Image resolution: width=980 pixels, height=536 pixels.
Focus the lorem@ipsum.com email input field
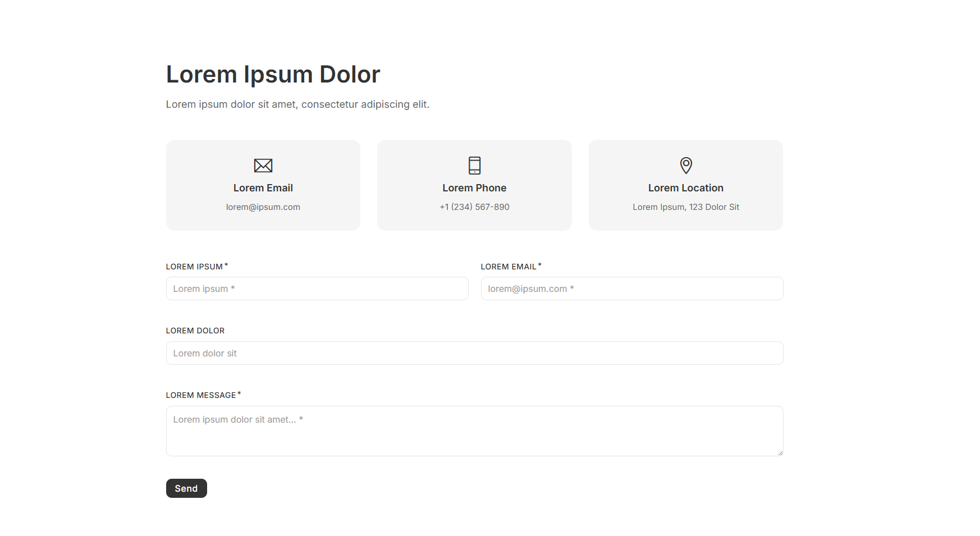631,288
